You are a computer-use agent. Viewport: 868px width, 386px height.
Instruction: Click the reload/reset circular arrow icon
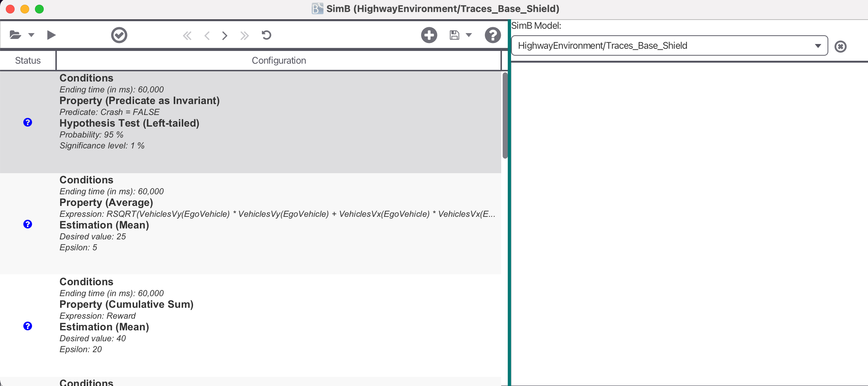[267, 35]
